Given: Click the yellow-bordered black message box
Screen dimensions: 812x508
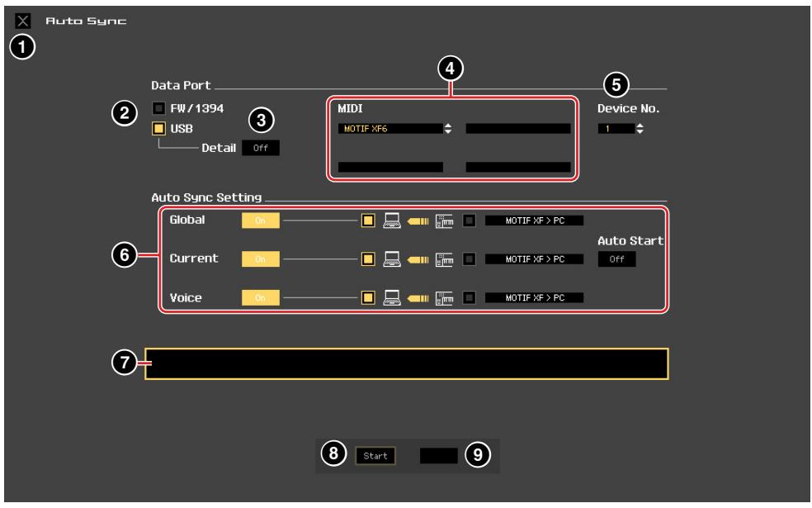Looking at the screenshot, I should tap(407, 364).
